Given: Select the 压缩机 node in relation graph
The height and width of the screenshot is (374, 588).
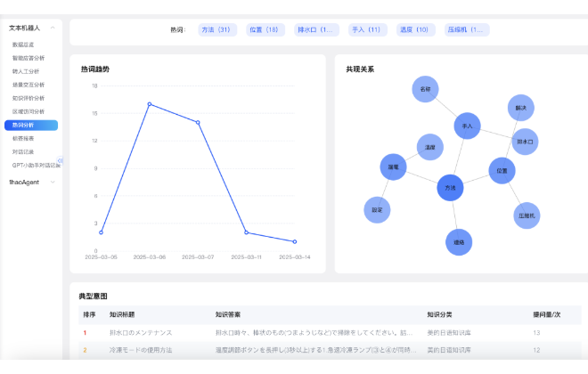Looking at the screenshot, I should [527, 215].
